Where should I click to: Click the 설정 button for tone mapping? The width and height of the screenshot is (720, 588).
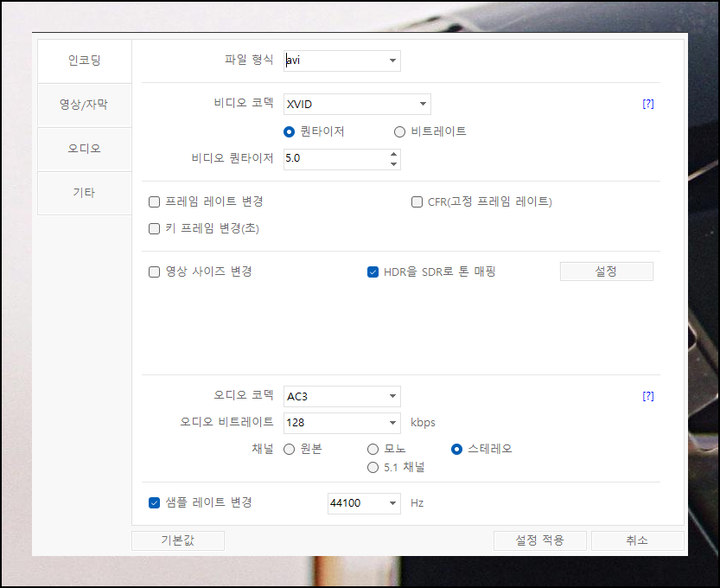[x=607, y=272]
